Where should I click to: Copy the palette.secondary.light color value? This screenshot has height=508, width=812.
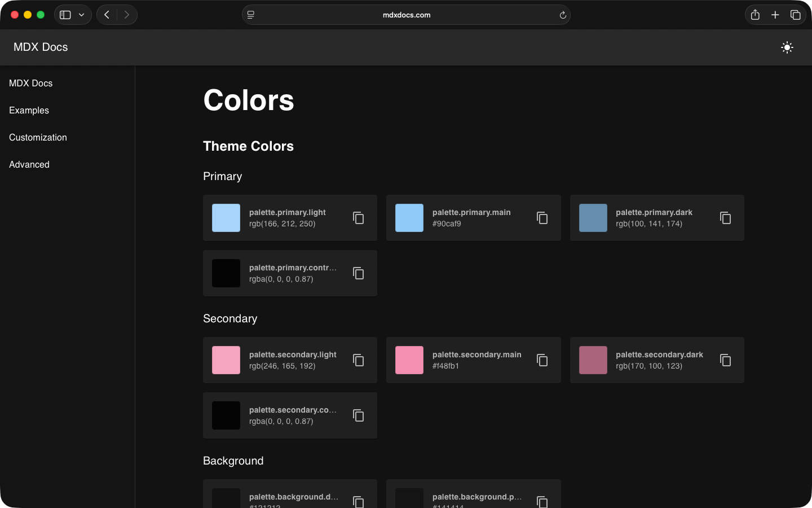359,360
